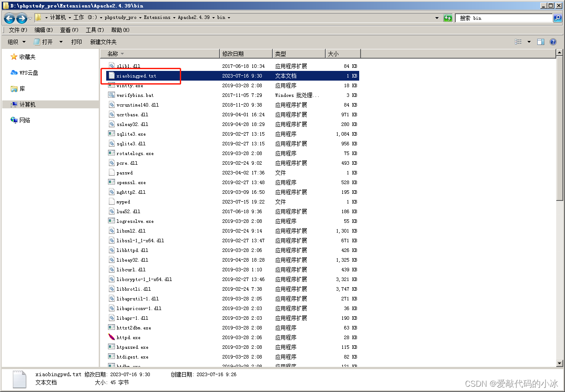Expand arrow after phpstudy_pro in breadcrumb
The height and width of the screenshot is (392, 565).
(140, 18)
